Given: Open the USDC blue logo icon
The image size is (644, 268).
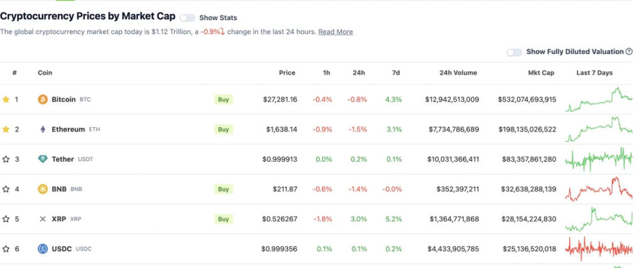Looking at the screenshot, I should tap(43, 248).
